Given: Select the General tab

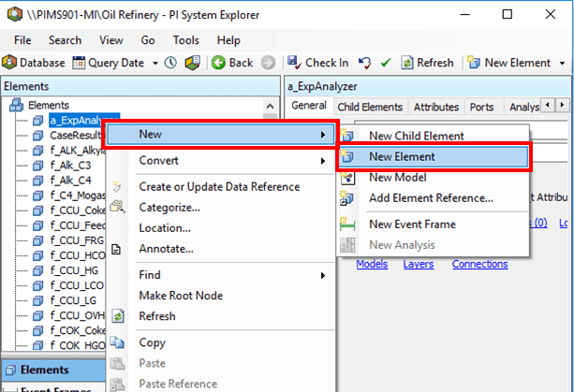Looking at the screenshot, I should (x=309, y=106).
